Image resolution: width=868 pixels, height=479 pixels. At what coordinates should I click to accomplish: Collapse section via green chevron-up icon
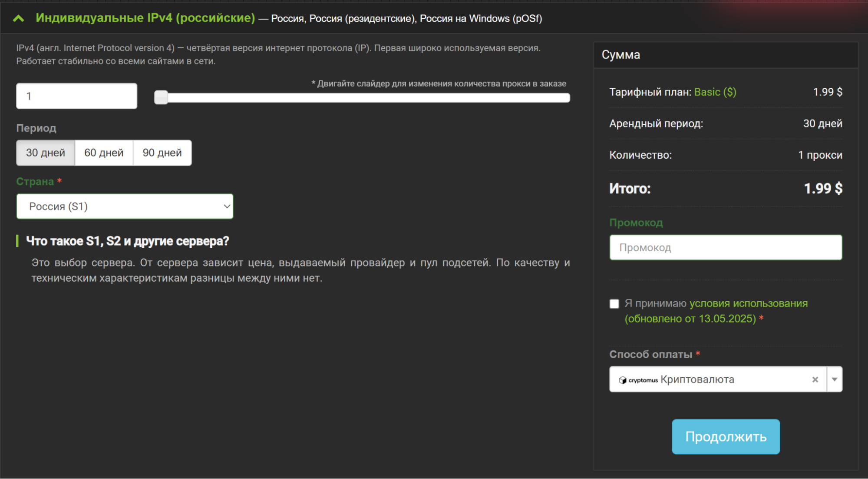point(19,18)
